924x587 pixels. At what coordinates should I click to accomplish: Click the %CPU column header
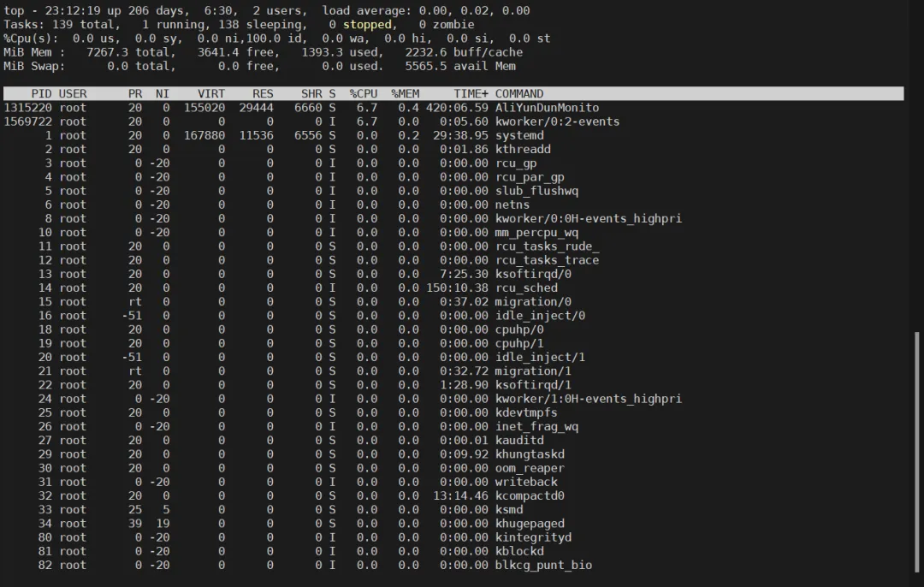(363, 94)
